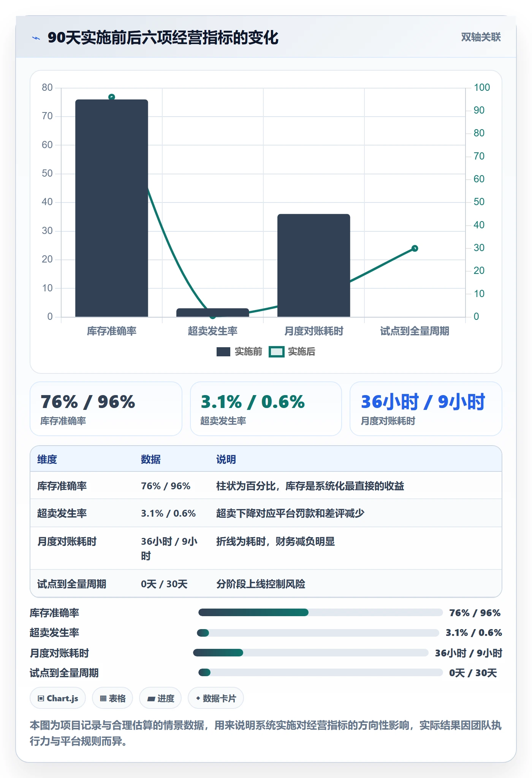Toggle the 实施前 dark legend swatch
532x778 pixels.
pyautogui.click(x=223, y=352)
